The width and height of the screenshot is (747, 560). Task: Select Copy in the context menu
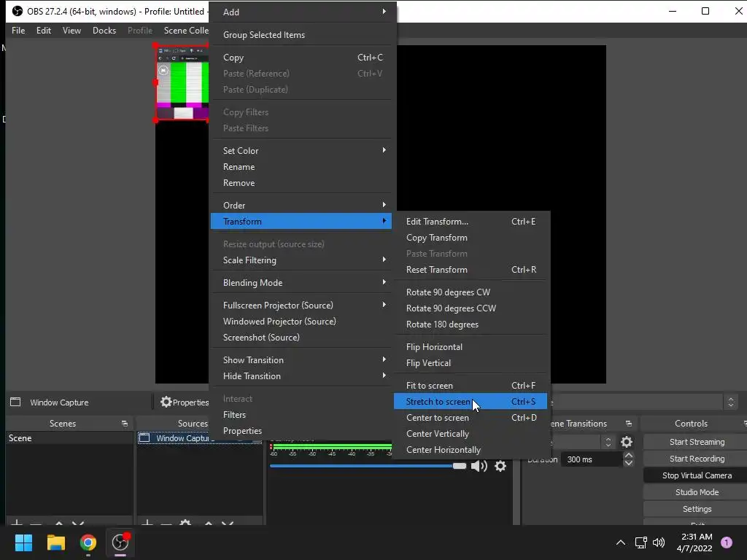click(x=303, y=57)
